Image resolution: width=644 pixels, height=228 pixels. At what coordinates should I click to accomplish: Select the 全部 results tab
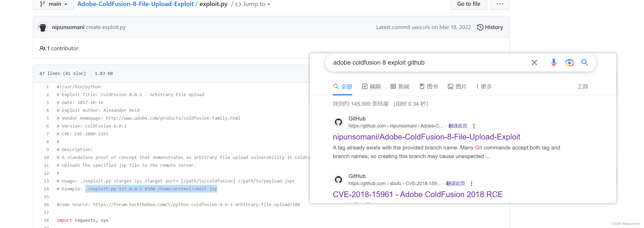coord(343,87)
